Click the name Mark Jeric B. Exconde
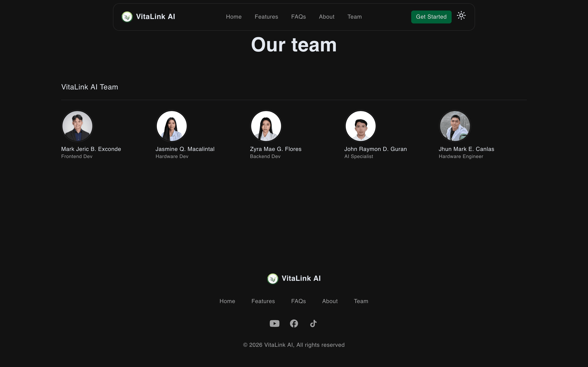 tap(91, 149)
